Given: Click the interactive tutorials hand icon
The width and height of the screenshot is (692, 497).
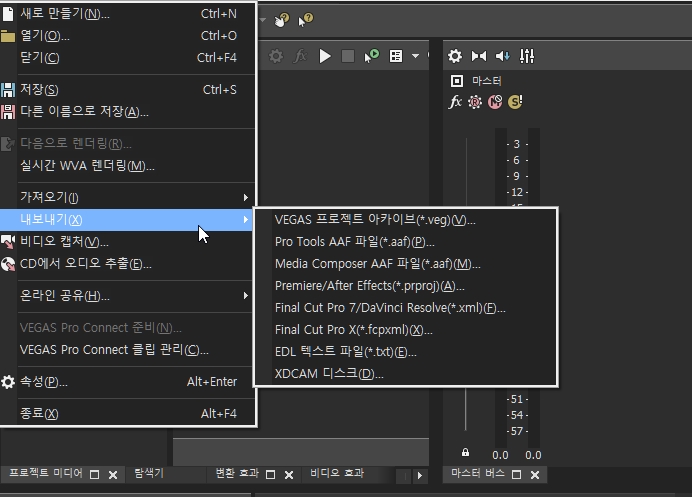Looking at the screenshot, I should point(282,19).
